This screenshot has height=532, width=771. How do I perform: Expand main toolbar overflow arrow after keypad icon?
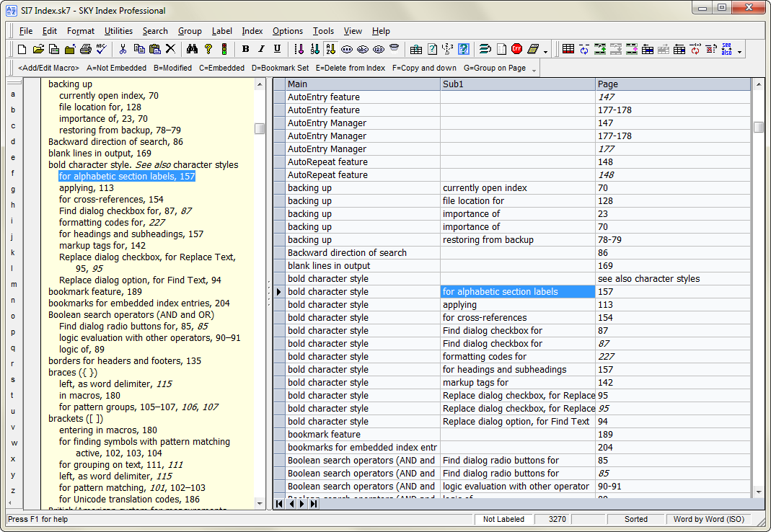[x=546, y=50]
